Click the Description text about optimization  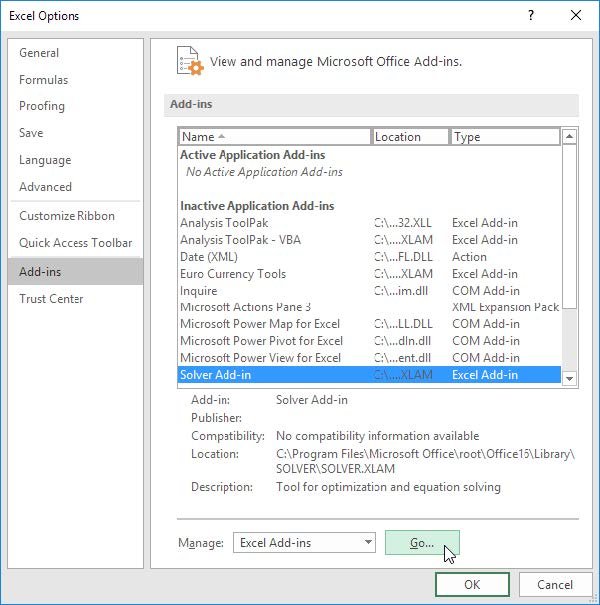(x=388, y=487)
